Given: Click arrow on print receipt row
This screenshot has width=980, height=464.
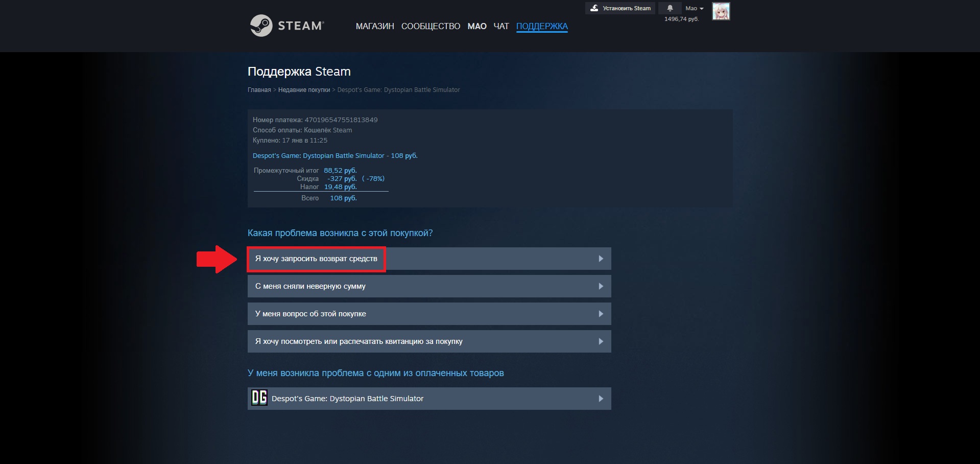Looking at the screenshot, I should [x=601, y=341].
